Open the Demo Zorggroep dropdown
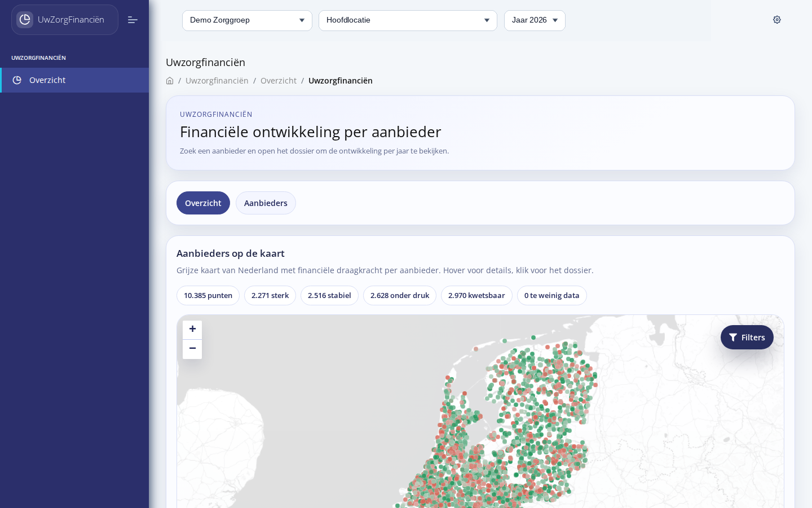The height and width of the screenshot is (508, 812). coord(247,20)
